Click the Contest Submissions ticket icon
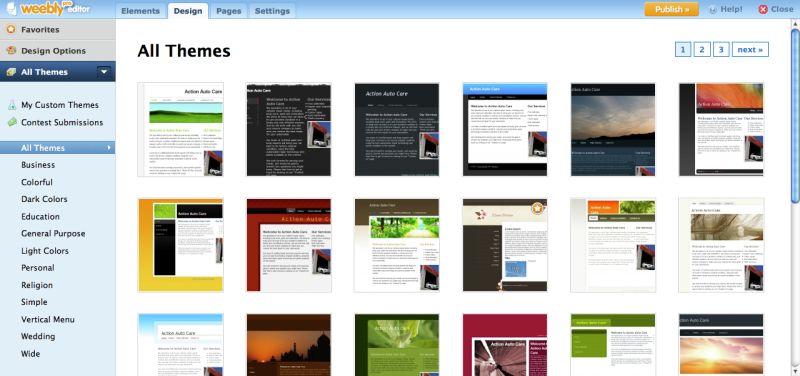This screenshot has height=376, width=800. 12,122
